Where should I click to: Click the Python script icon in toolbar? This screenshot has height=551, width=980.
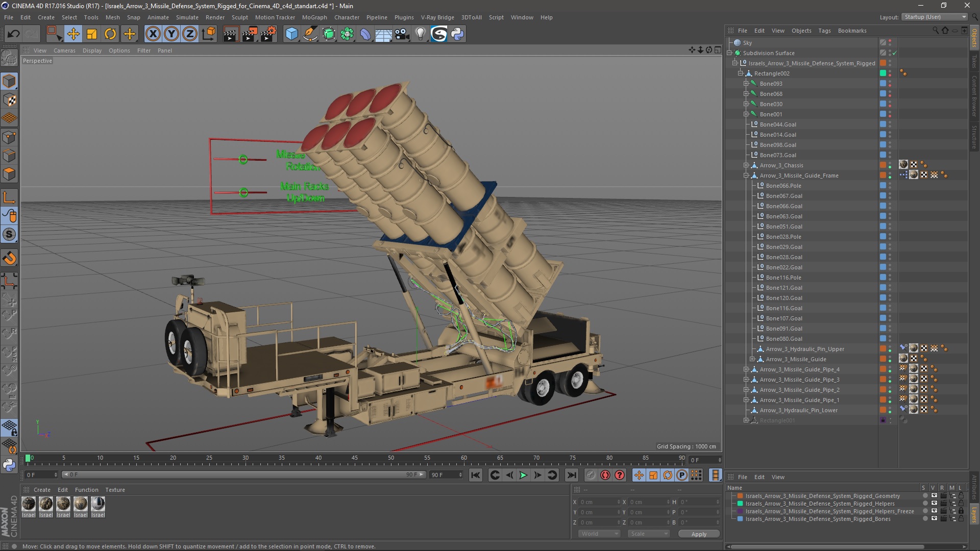[457, 34]
